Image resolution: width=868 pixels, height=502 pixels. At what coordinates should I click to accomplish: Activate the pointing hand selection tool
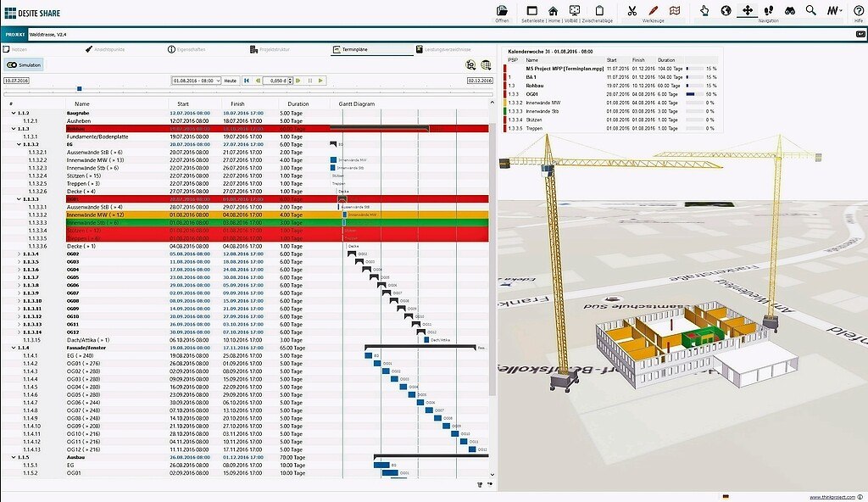click(x=704, y=10)
